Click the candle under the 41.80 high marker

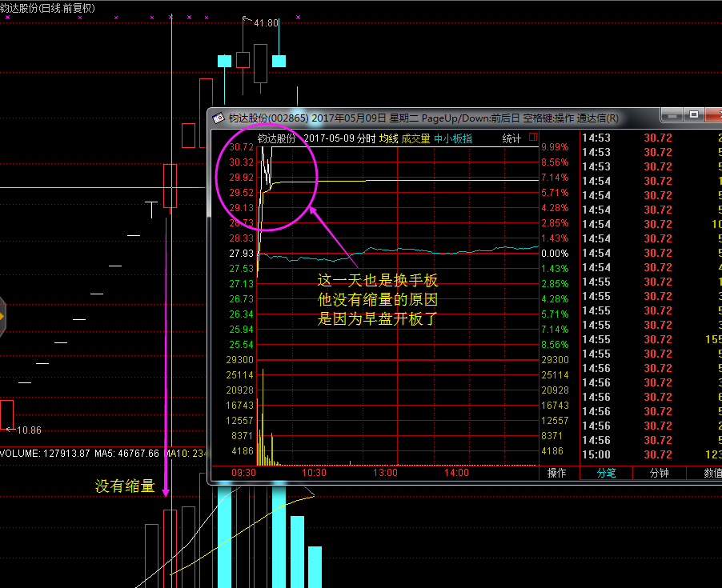coord(243,60)
